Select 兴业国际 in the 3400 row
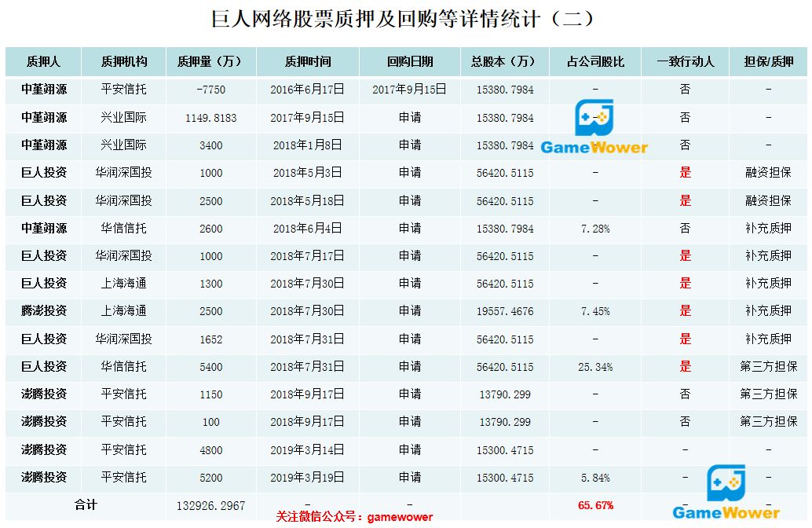This screenshot has height=528, width=812. point(124,145)
